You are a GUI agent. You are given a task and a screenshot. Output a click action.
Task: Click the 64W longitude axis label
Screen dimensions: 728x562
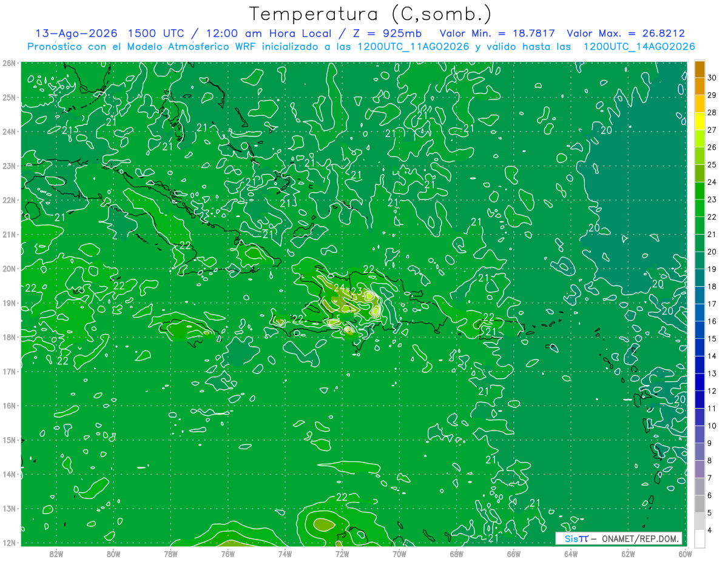click(570, 554)
